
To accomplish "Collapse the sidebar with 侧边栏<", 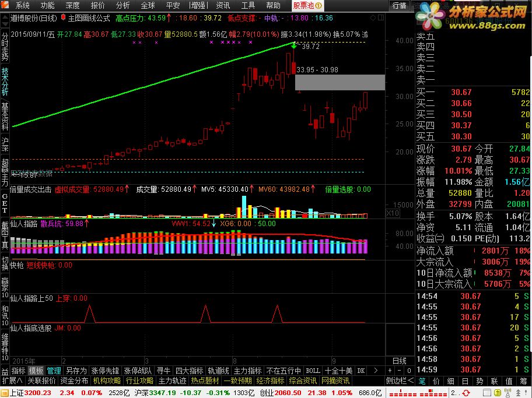I will [400, 381].
